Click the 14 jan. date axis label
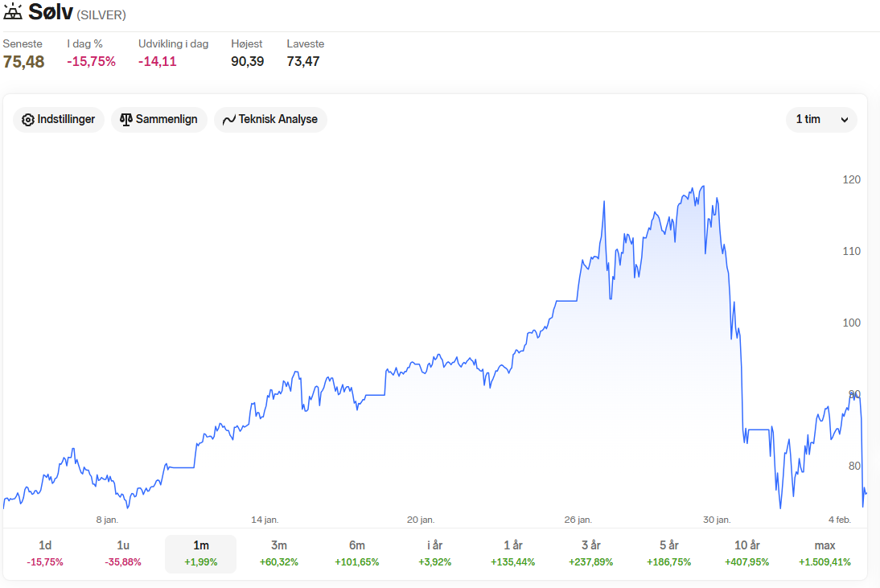The height and width of the screenshot is (588, 880). (265, 520)
